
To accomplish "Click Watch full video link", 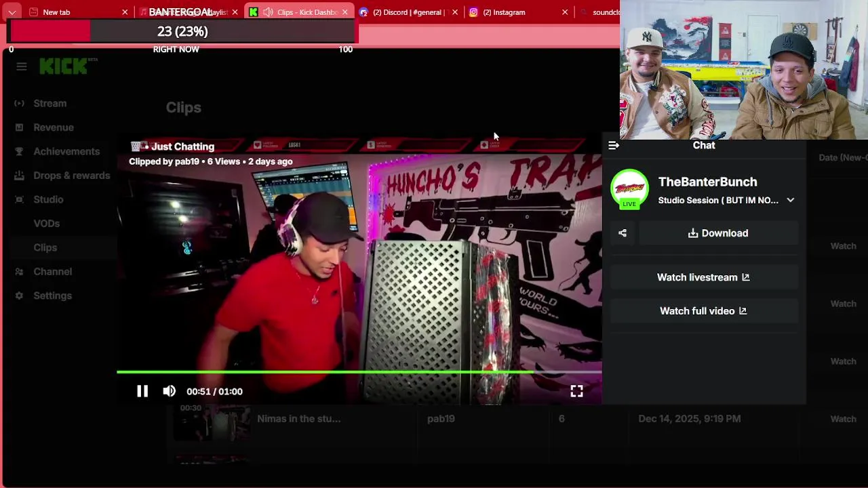I will pos(703,311).
